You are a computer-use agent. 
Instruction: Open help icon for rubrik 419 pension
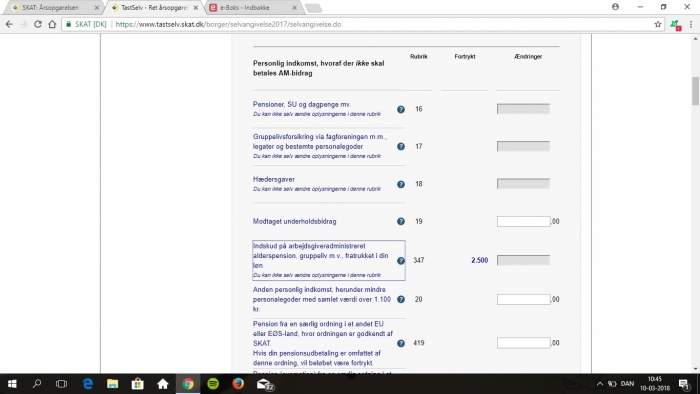[x=401, y=343]
